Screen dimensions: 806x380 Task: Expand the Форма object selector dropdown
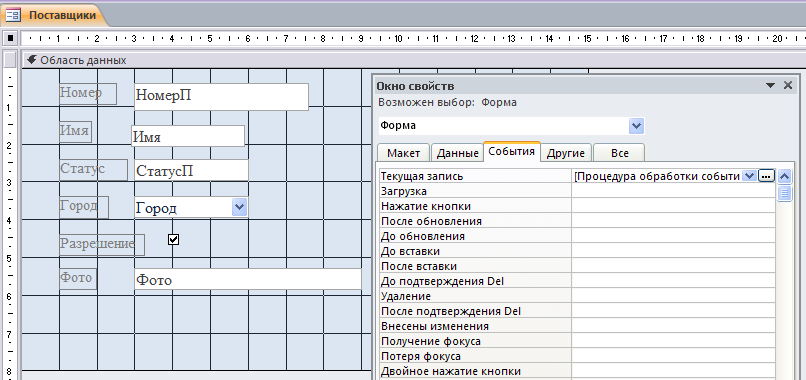pyautogui.click(x=636, y=125)
